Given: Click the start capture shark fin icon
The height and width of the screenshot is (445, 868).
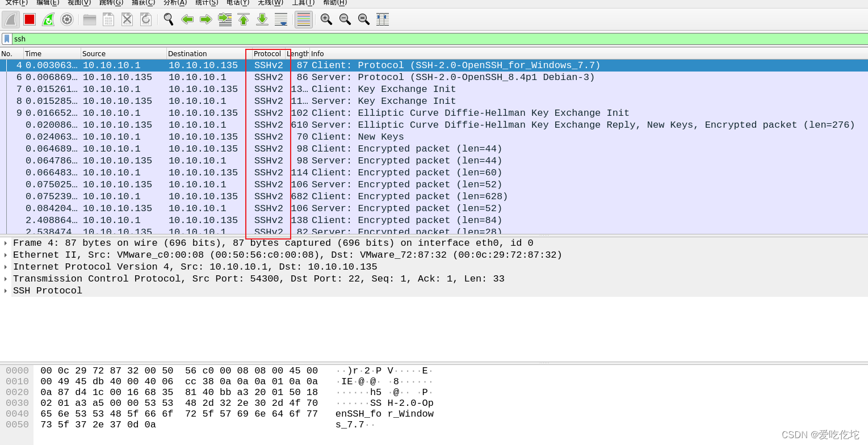Looking at the screenshot, I should 11,19.
